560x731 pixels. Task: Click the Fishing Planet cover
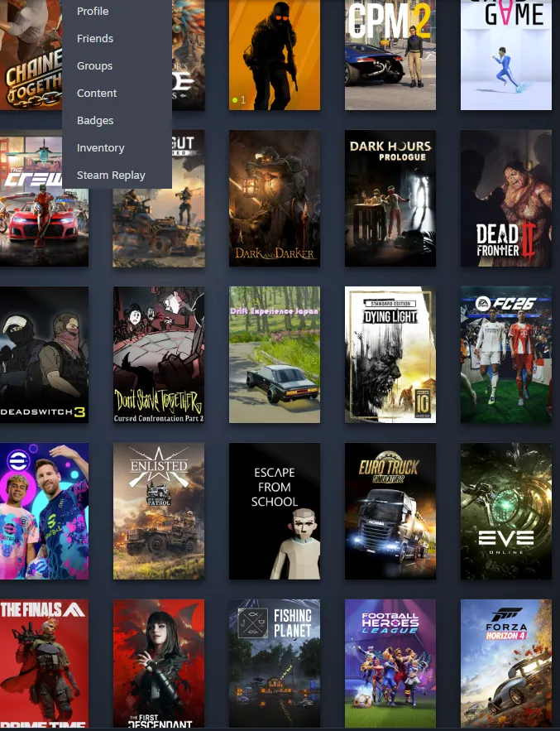point(275,664)
